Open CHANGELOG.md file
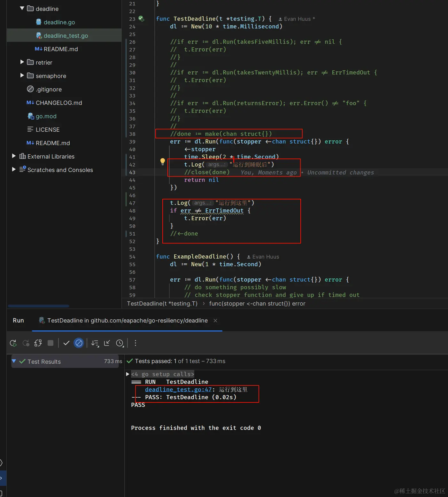This screenshot has height=497, width=448. [x=59, y=103]
